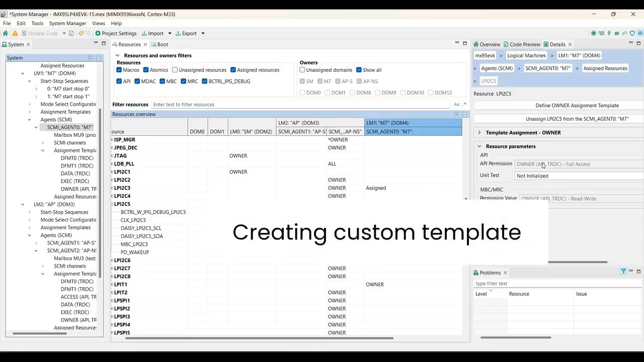Click the Problems panel filter funnel icon
Screen dimensions: 644x362
pos(623,271)
